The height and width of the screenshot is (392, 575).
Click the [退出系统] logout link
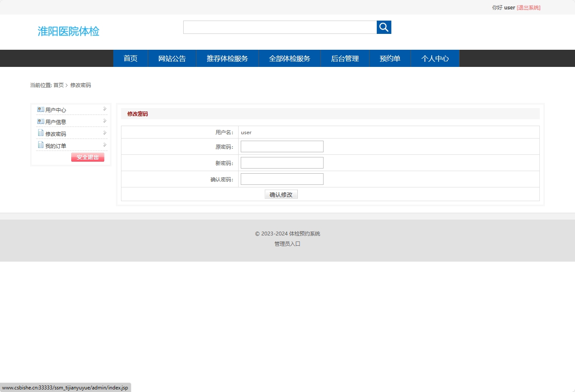[528, 7]
